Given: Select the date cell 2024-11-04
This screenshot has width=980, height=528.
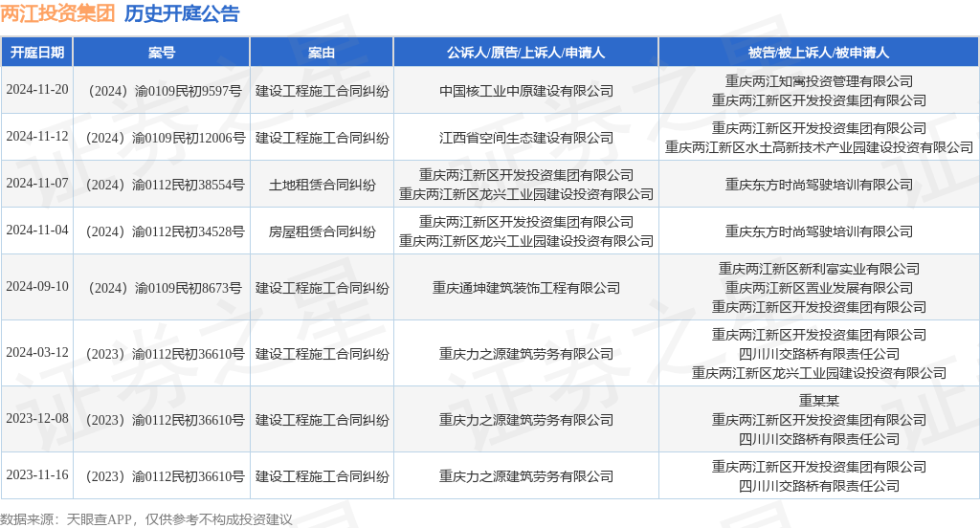Looking at the screenshot, I should pyautogui.click(x=37, y=230).
